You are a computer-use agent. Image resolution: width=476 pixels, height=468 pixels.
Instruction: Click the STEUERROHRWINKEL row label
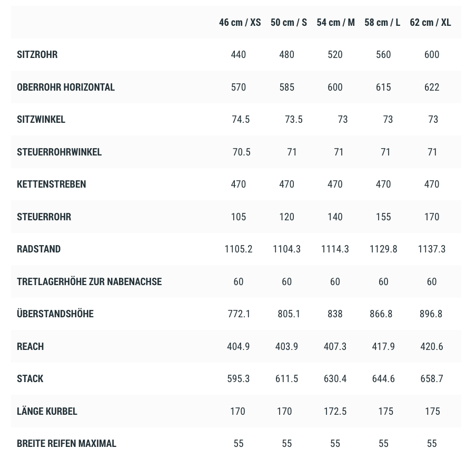(60, 152)
